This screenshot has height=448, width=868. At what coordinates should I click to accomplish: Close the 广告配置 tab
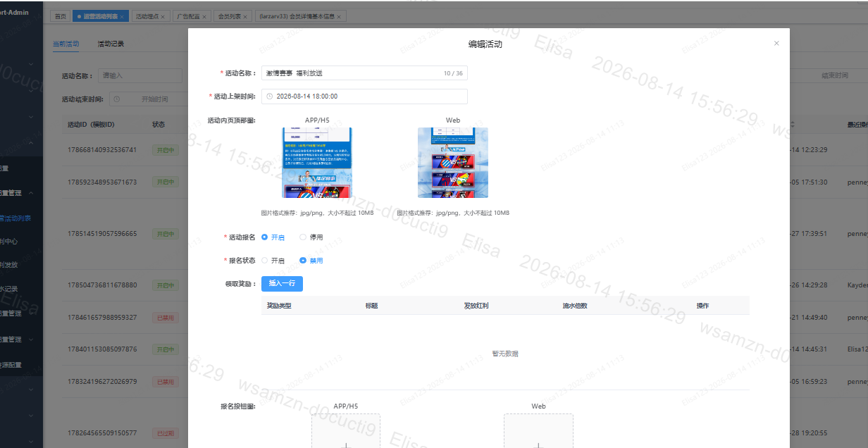pyautogui.click(x=205, y=16)
